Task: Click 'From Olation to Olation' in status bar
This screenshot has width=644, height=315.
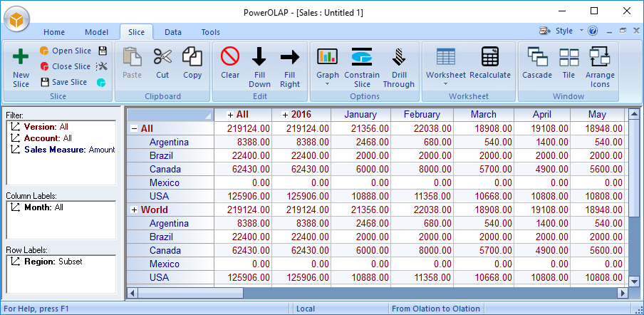Action: (436, 309)
